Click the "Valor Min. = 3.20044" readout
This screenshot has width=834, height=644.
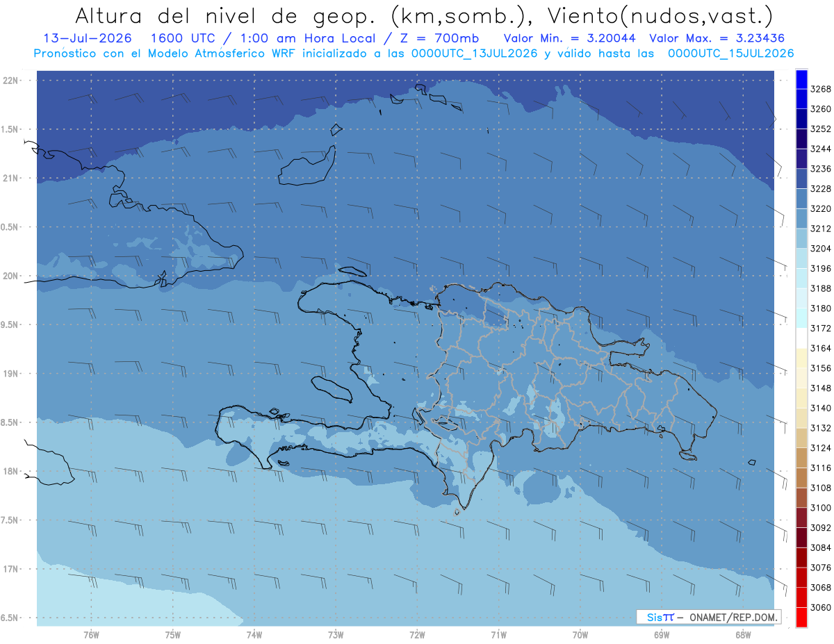point(570,38)
